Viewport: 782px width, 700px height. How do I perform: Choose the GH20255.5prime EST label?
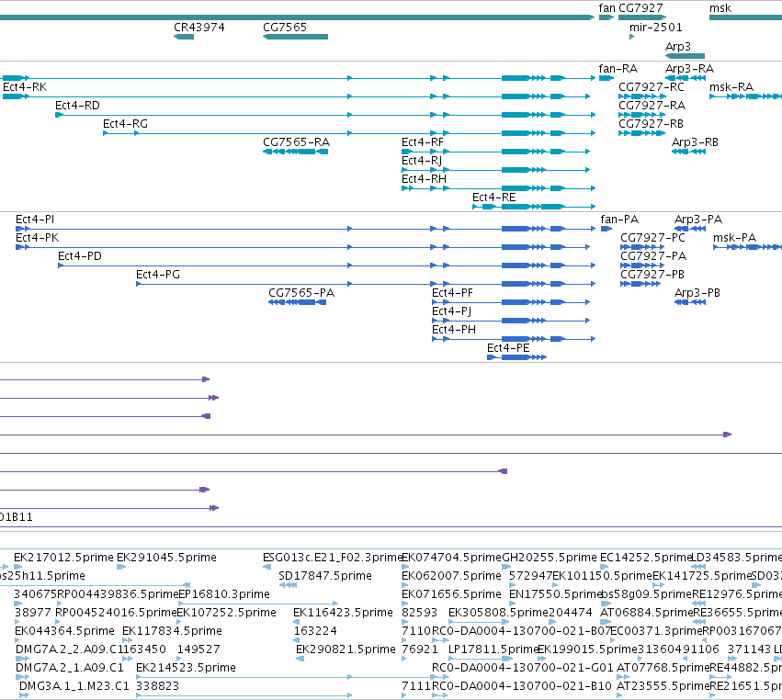(550, 558)
